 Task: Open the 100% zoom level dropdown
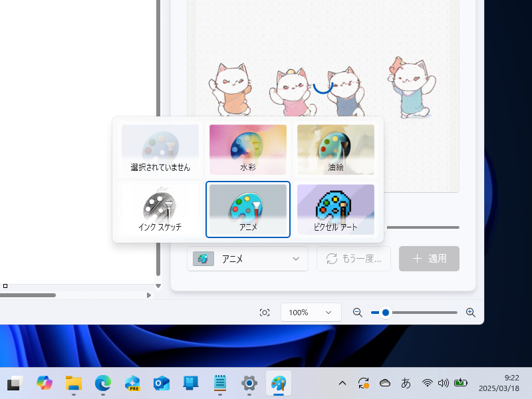[311, 312]
